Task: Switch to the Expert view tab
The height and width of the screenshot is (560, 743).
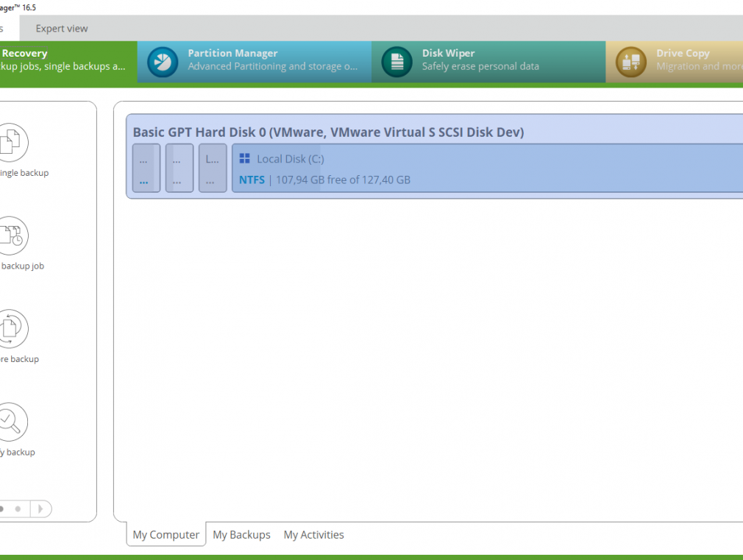Action: [62, 29]
